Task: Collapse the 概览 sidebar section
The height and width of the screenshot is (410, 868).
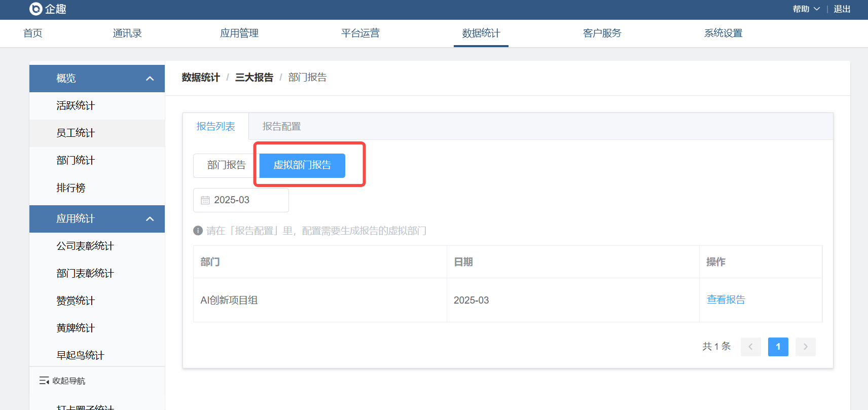Action: (x=150, y=79)
